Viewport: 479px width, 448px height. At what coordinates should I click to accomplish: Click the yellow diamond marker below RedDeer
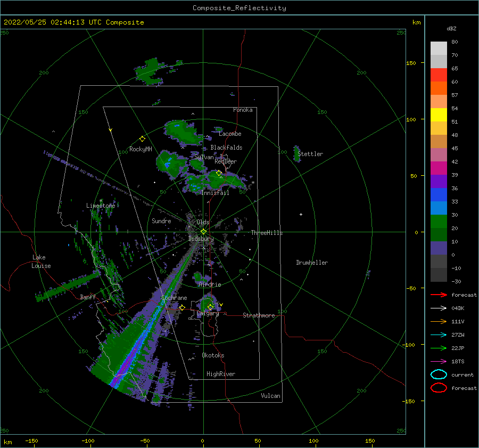coord(219,173)
